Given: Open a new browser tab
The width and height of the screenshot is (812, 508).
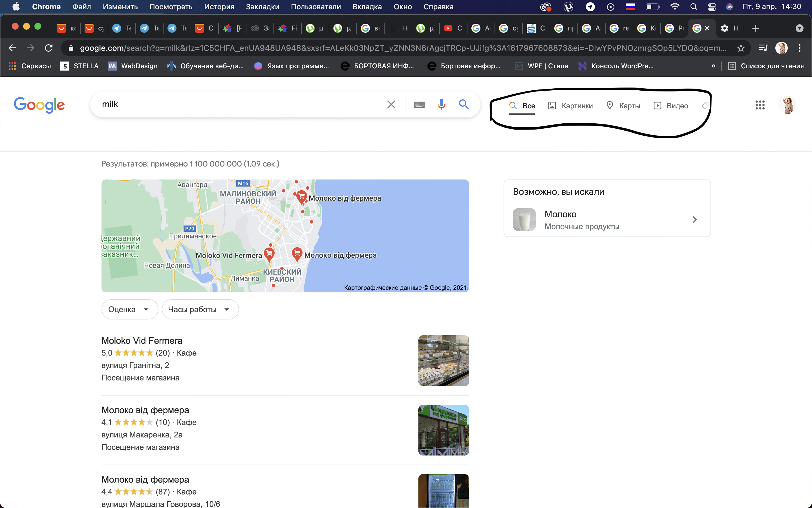Looking at the screenshot, I should [755, 28].
